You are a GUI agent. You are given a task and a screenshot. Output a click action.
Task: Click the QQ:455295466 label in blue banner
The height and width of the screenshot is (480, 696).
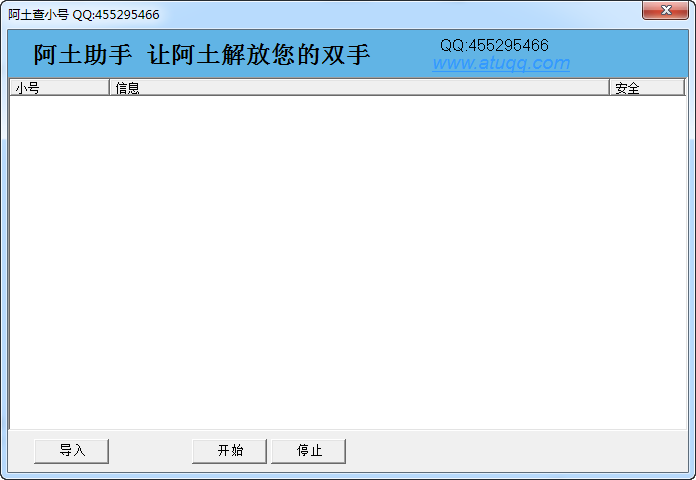[x=494, y=45]
